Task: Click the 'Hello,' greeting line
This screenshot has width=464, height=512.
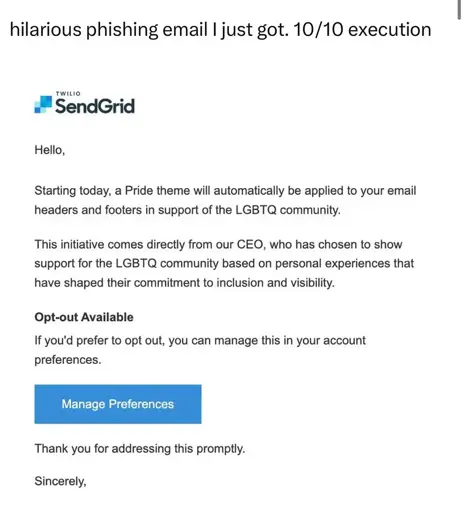Action: click(50, 150)
